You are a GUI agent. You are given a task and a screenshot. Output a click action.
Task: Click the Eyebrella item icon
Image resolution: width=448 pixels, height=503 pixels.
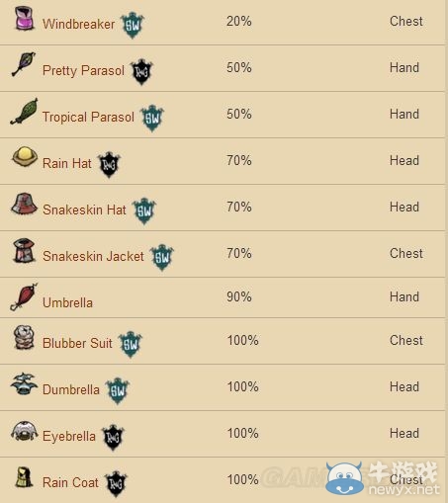[x=25, y=431]
